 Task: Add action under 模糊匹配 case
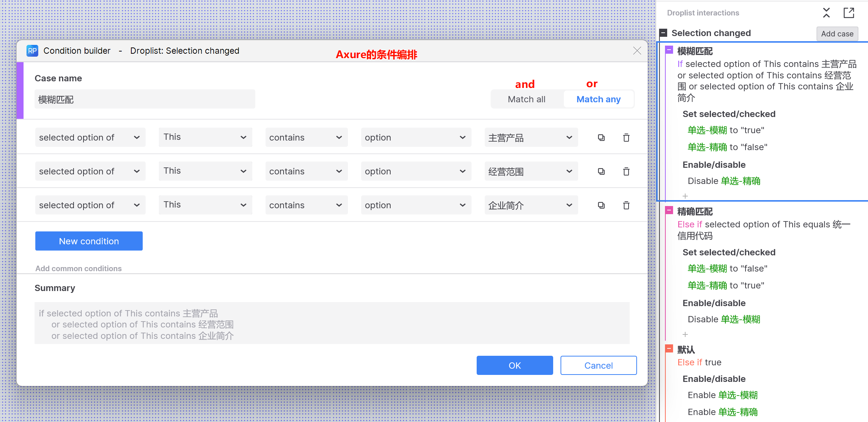[x=685, y=196]
